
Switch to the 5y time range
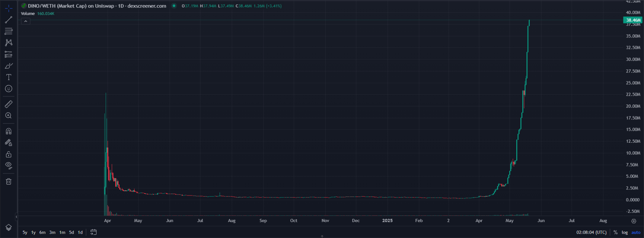coord(25,232)
